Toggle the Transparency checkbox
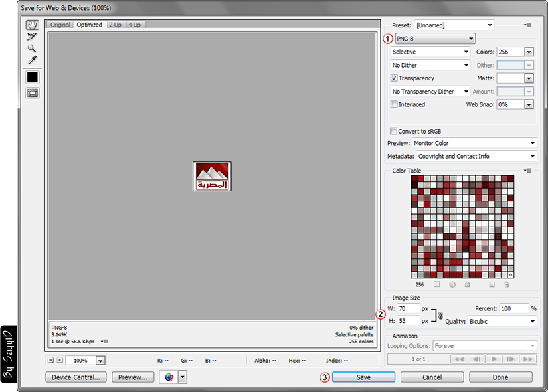Image resolution: width=548 pixels, height=392 pixels. 394,78
